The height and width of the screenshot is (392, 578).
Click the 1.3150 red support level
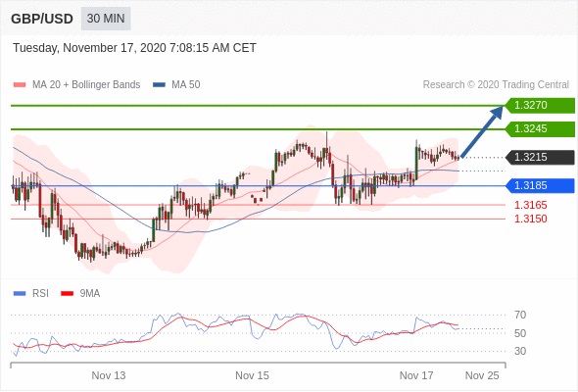pyautogui.click(x=530, y=219)
